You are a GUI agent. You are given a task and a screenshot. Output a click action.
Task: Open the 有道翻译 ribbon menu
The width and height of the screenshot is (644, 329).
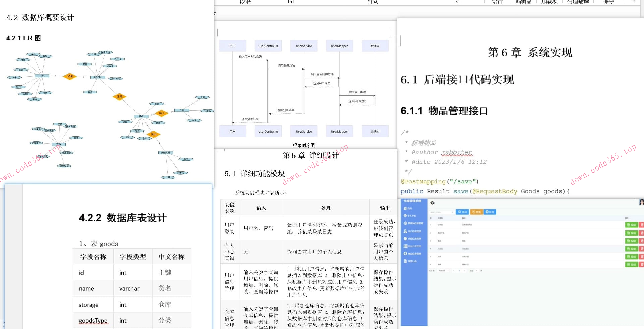pyautogui.click(x=578, y=1)
